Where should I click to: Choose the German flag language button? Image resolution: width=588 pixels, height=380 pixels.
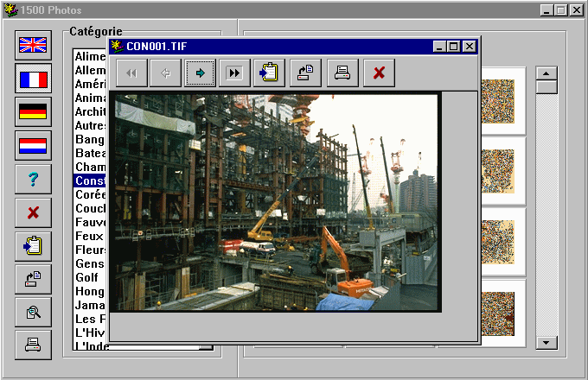coord(33,112)
